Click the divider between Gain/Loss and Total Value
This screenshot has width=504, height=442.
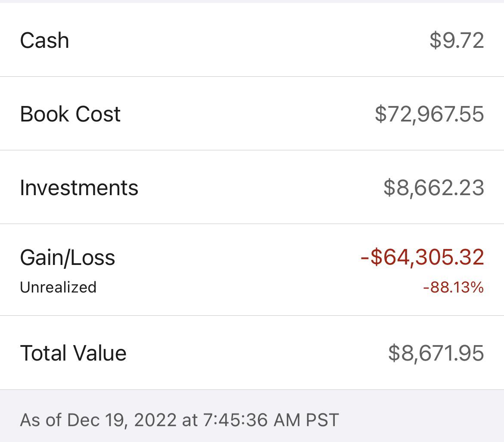pyautogui.click(x=252, y=316)
